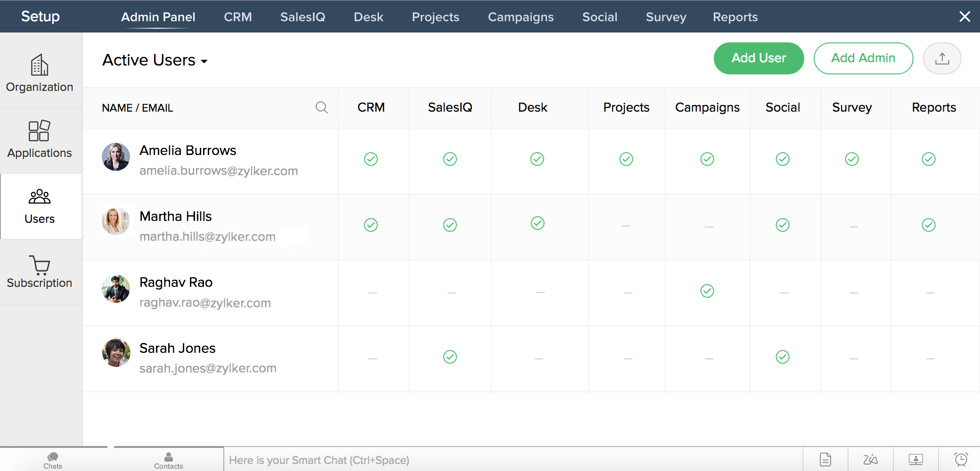Open the Social tab in top navigation
980x471 pixels.
click(600, 17)
